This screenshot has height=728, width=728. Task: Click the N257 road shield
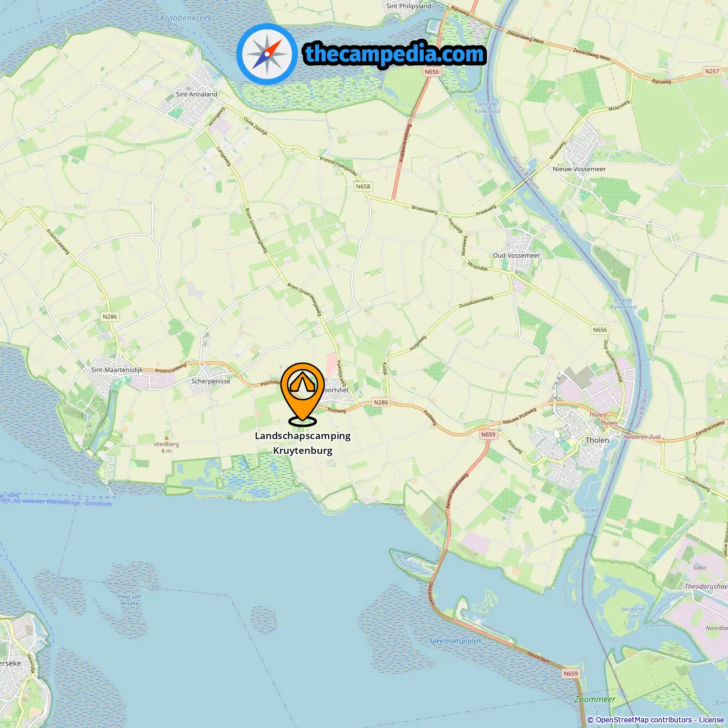(x=712, y=72)
